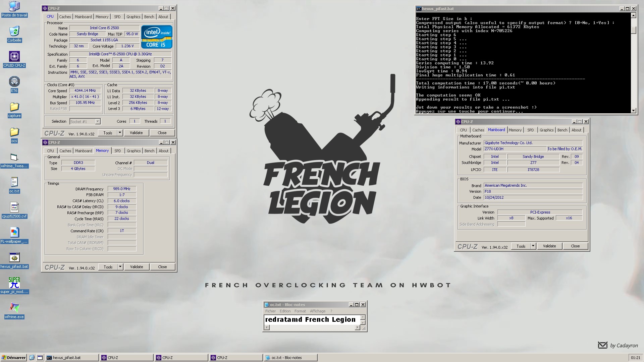Click Démarrer start button

coord(14,358)
